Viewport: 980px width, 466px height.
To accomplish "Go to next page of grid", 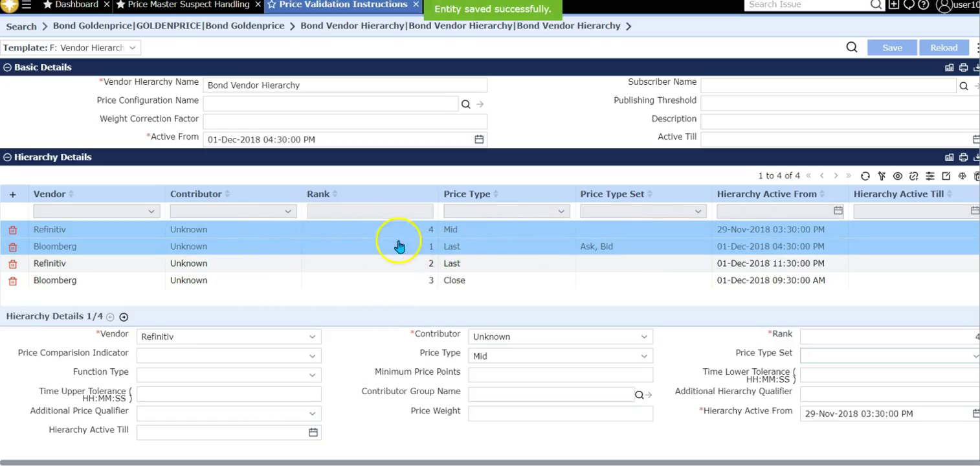I will 836,176.
